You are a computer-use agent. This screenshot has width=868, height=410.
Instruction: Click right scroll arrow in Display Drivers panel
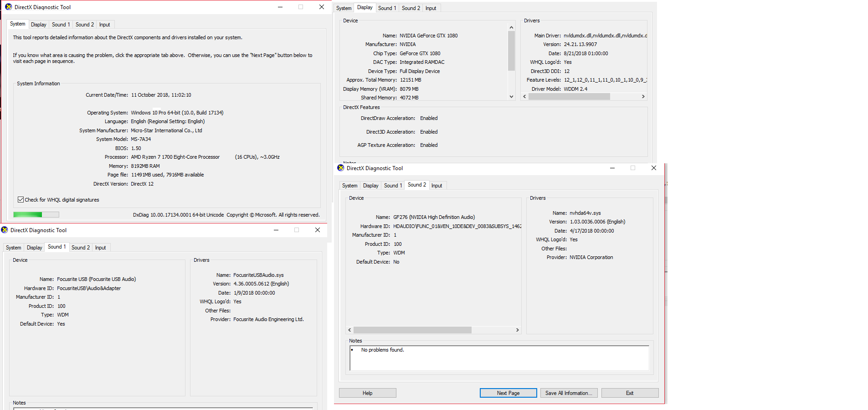pyautogui.click(x=643, y=97)
